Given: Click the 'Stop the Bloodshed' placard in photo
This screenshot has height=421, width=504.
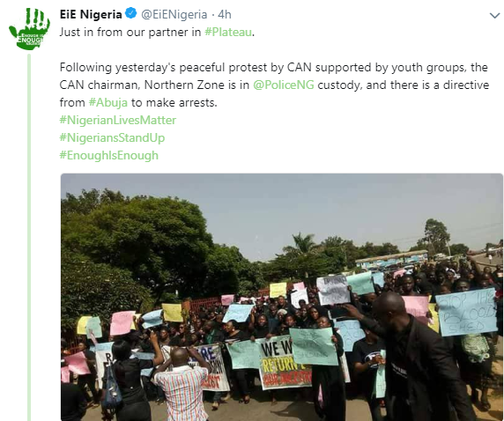Looking at the screenshot, I should pyautogui.click(x=466, y=313).
